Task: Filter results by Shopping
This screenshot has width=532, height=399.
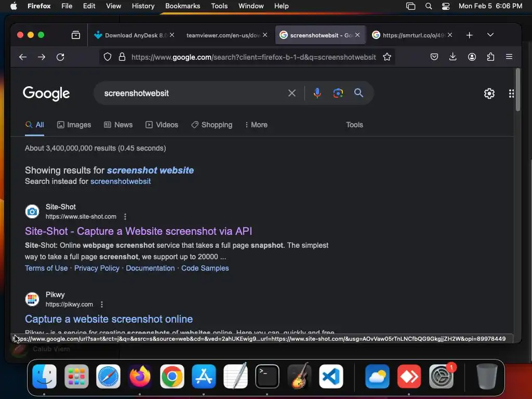Action: [212, 125]
